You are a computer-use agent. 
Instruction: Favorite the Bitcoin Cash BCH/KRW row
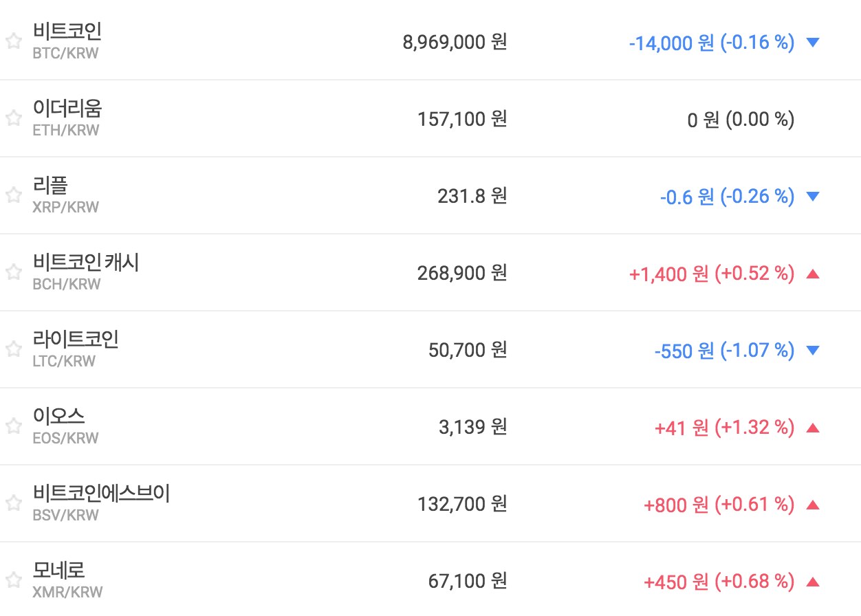click(x=14, y=272)
